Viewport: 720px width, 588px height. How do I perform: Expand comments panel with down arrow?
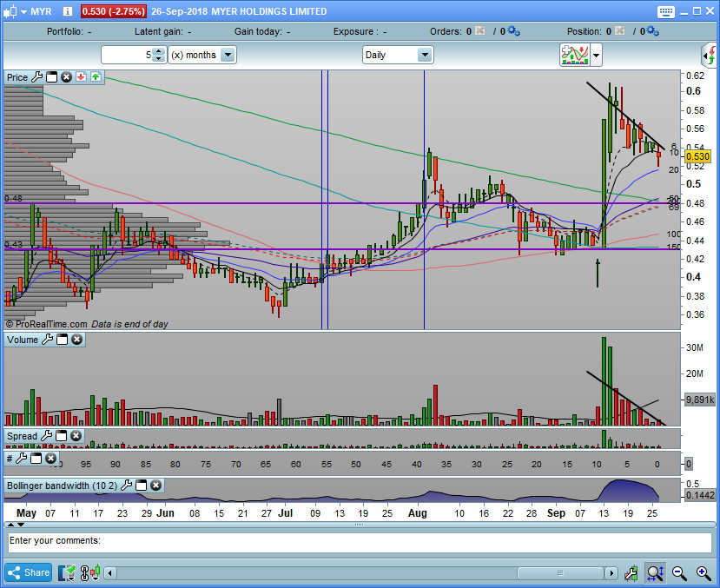pyautogui.click(x=21, y=525)
